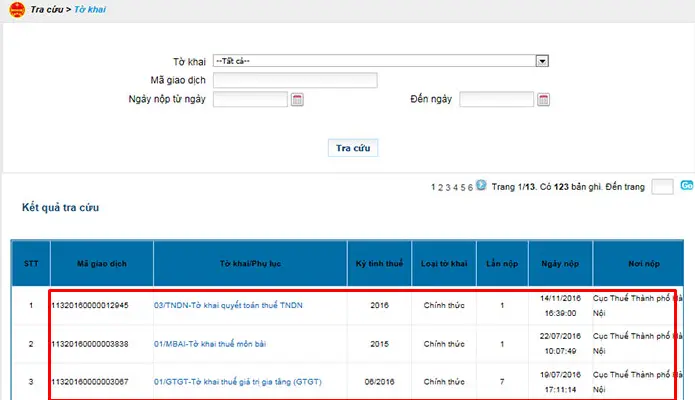Open the Tờ khai breadcrumb link

[90, 9]
